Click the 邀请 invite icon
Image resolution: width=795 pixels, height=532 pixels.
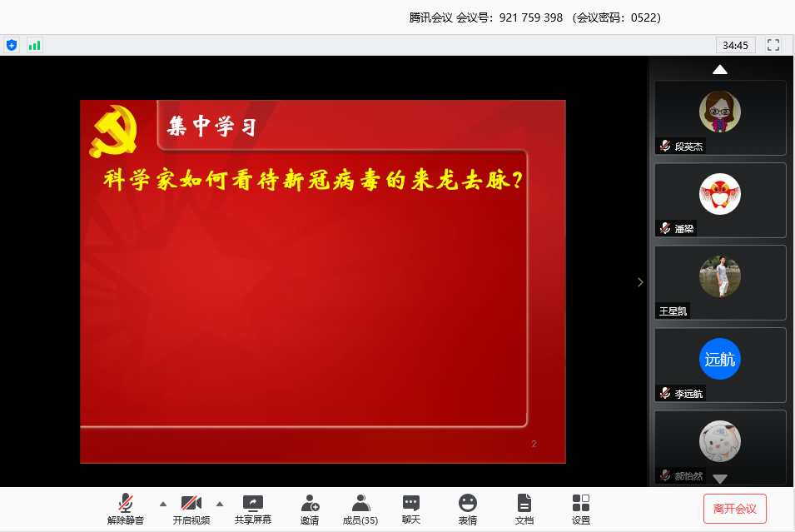point(310,508)
